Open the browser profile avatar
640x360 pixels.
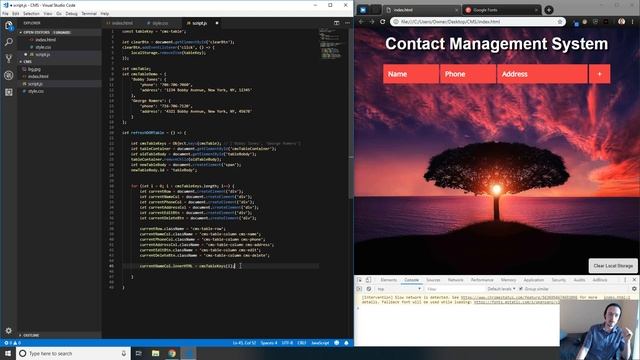pos(621,22)
